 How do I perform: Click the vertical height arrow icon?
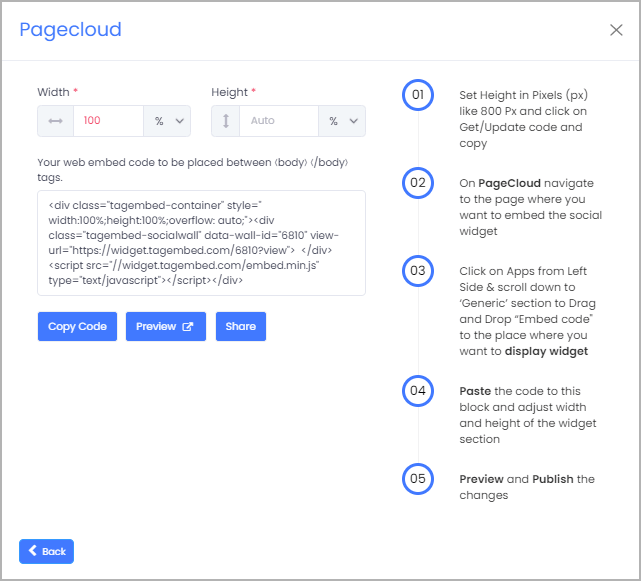tap(226, 121)
